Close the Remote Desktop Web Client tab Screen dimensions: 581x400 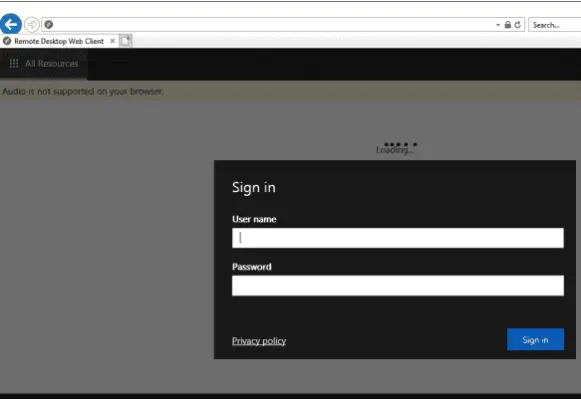(112, 41)
